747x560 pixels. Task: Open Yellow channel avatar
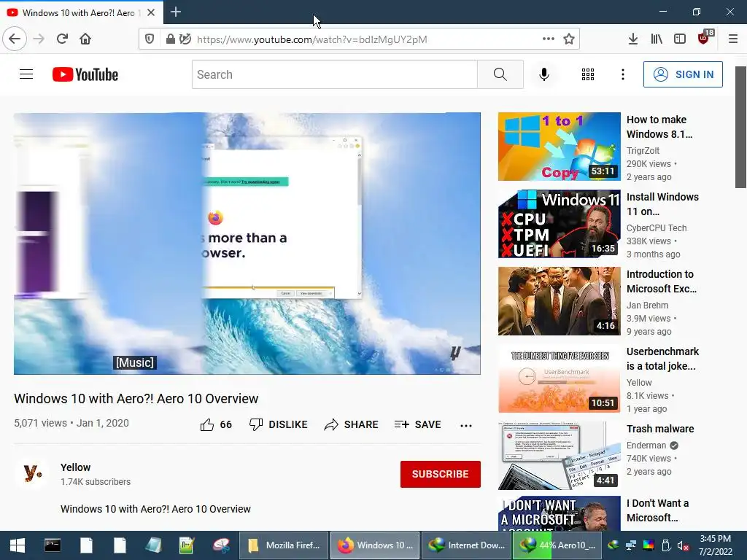(x=31, y=474)
